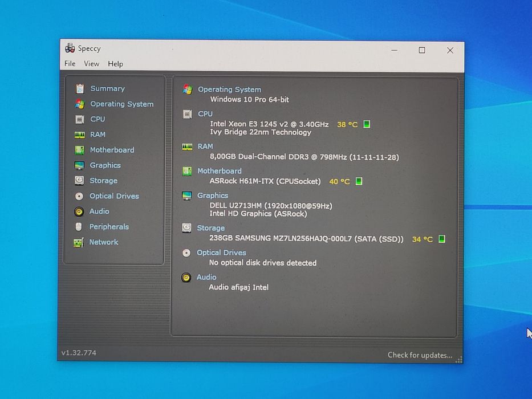Click the Motherboard icon in summary panel
532x399 pixels.
[x=187, y=172]
